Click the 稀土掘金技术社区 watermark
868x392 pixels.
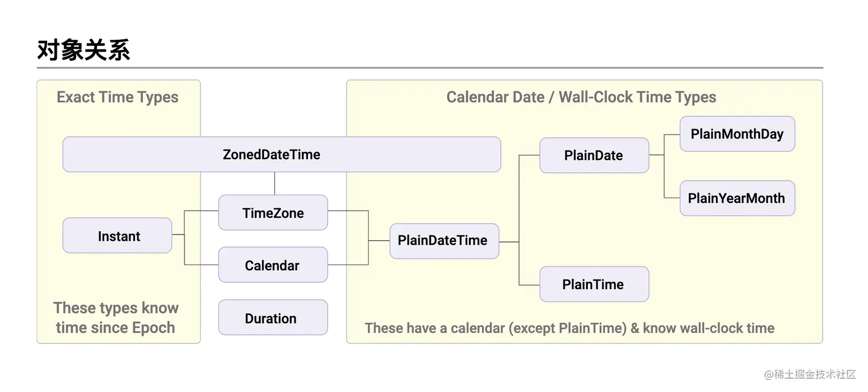coord(809,374)
